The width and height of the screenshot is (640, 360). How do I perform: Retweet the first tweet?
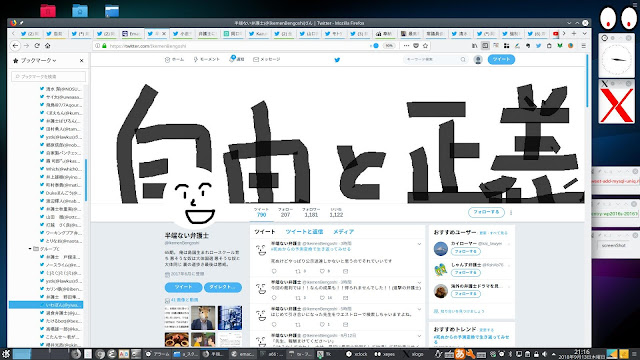click(298, 271)
